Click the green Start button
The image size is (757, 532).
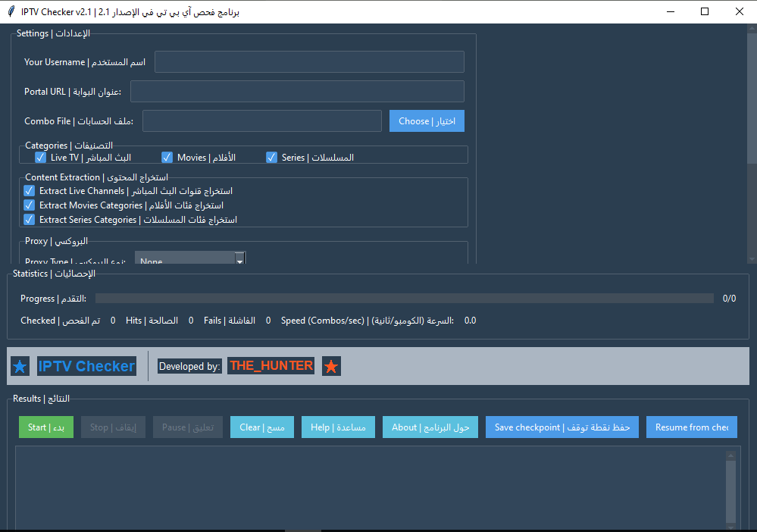coord(46,427)
